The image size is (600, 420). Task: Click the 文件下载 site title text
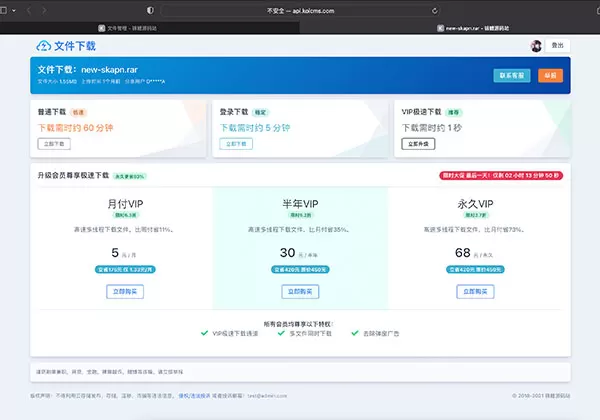pos(75,46)
